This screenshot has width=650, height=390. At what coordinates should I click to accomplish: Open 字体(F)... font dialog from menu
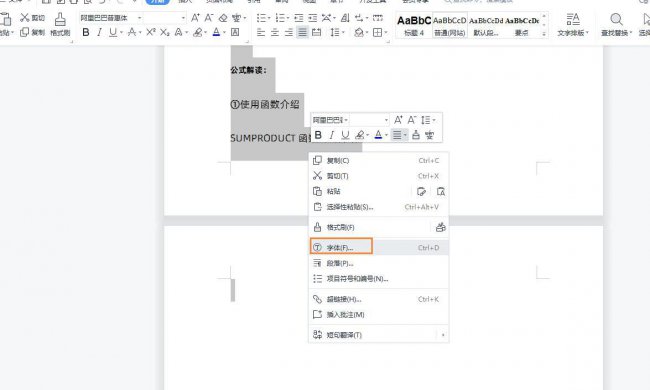tap(378, 247)
